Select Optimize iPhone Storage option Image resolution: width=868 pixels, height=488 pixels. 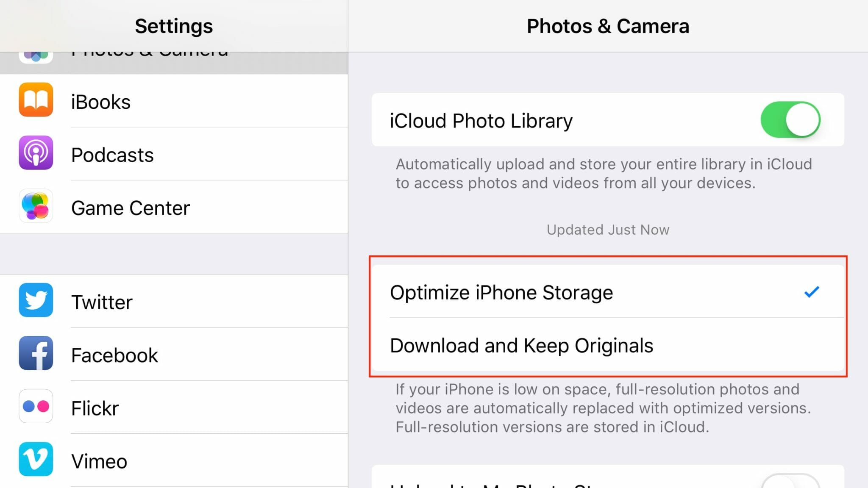607,291
